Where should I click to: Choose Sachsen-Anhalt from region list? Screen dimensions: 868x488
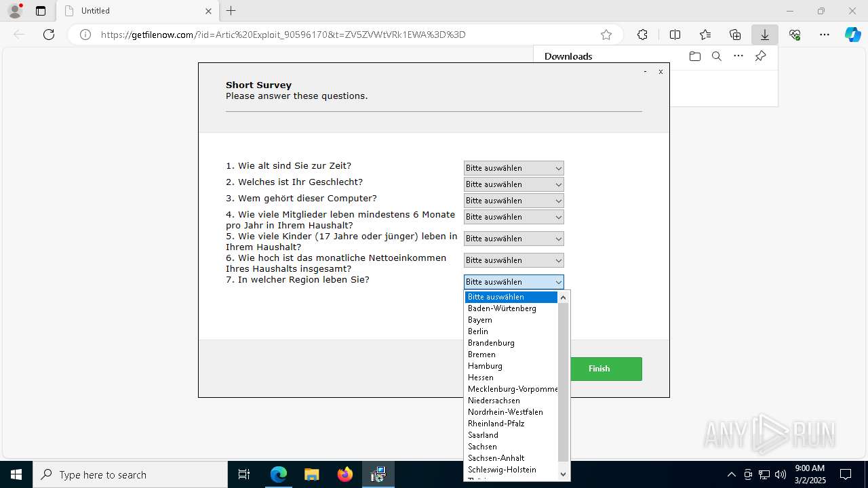pos(511,458)
